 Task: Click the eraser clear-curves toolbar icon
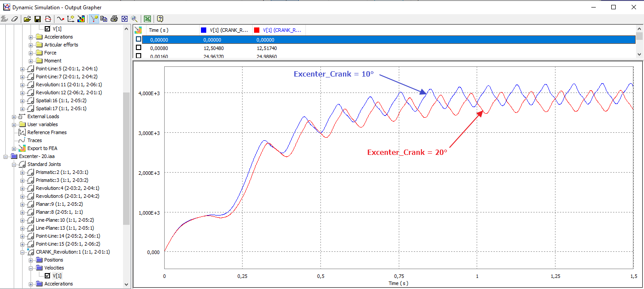click(15, 19)
